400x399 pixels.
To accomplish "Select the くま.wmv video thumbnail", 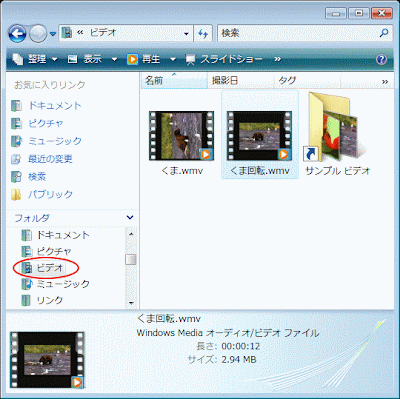I will [x=181, y=136].
